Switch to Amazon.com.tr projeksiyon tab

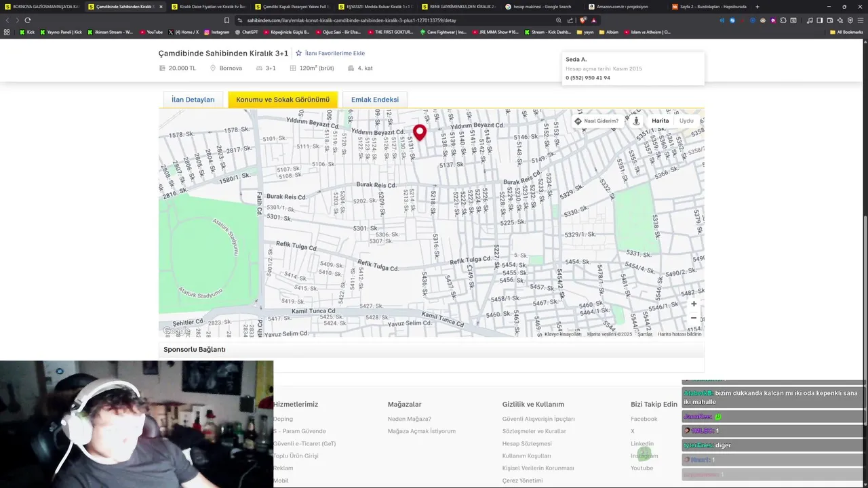(x=625, y=7)
